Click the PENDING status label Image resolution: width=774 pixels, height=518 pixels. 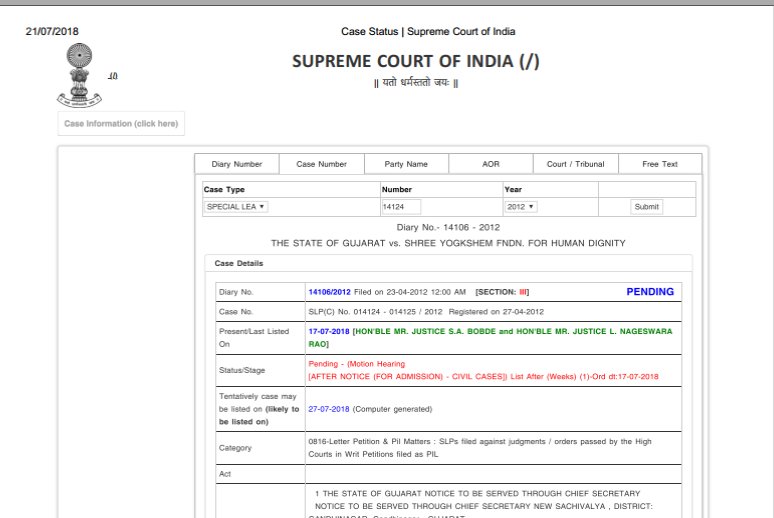pyautogui.click(x=650, y=292)
